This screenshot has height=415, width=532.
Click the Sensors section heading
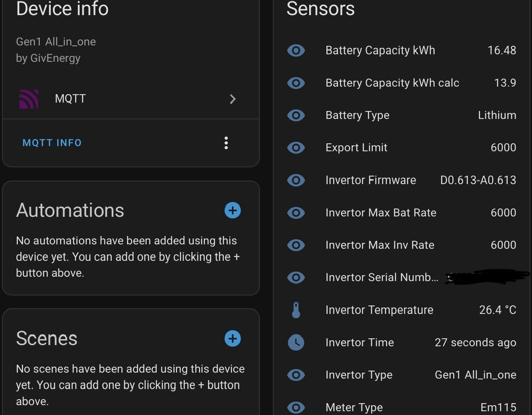[x=320, y=8]
